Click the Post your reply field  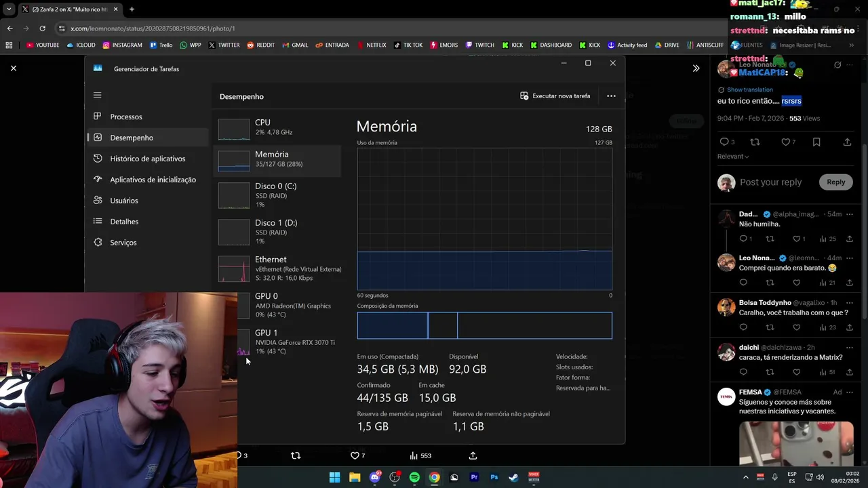click(x=770, y=182)
